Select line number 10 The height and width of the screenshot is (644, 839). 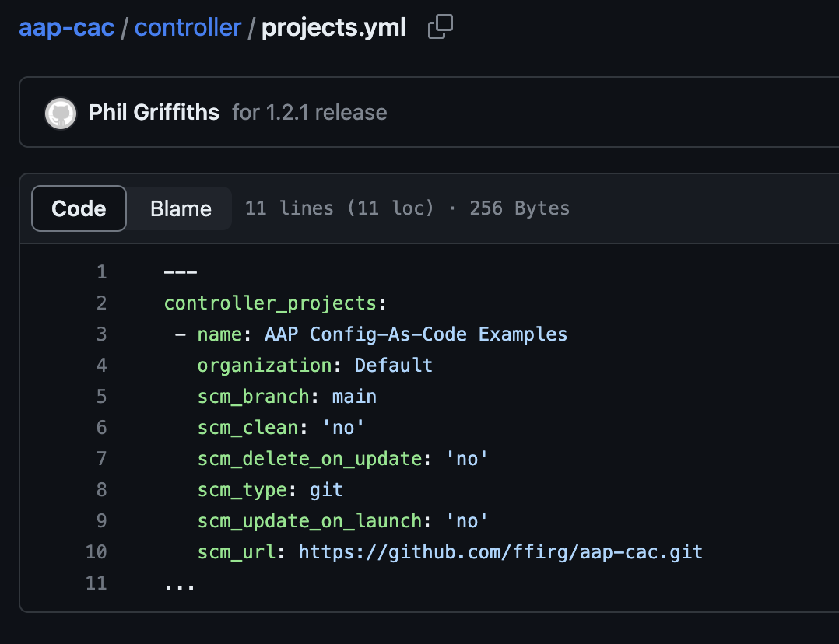coord(97,551)
